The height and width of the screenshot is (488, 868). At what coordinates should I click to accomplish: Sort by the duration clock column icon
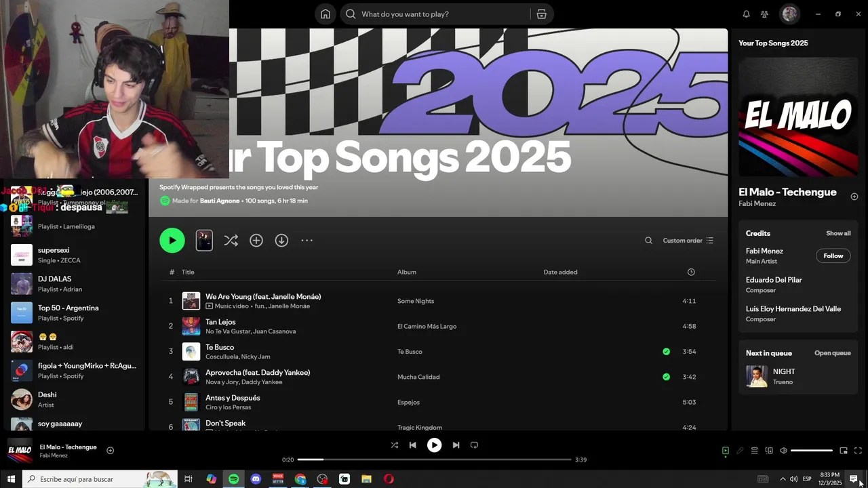point(691,272)
